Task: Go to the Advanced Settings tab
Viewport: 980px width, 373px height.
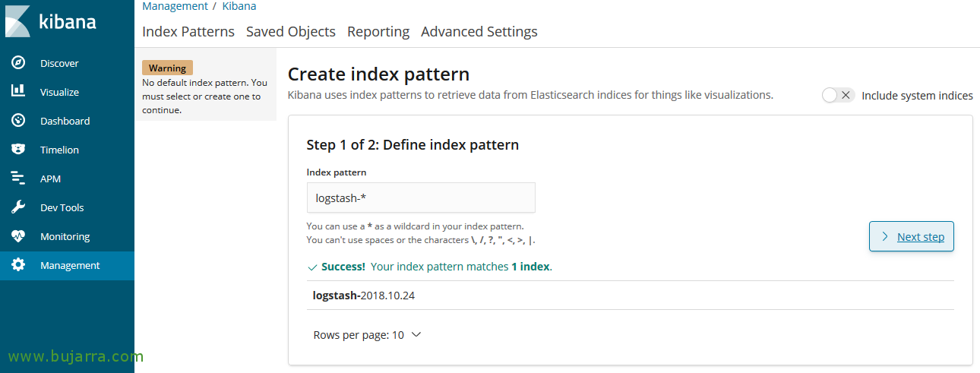Action: pos(479,32)
